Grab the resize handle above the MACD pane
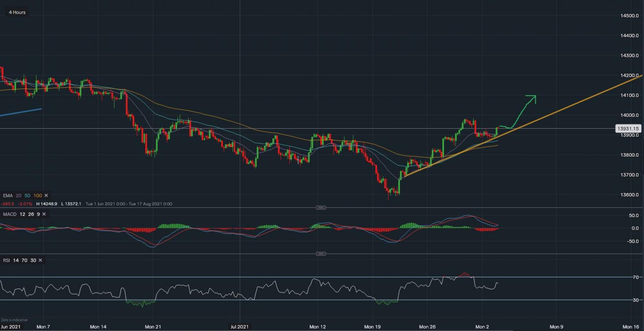Screen dimensions: 644x331 [x=321, y=207]
